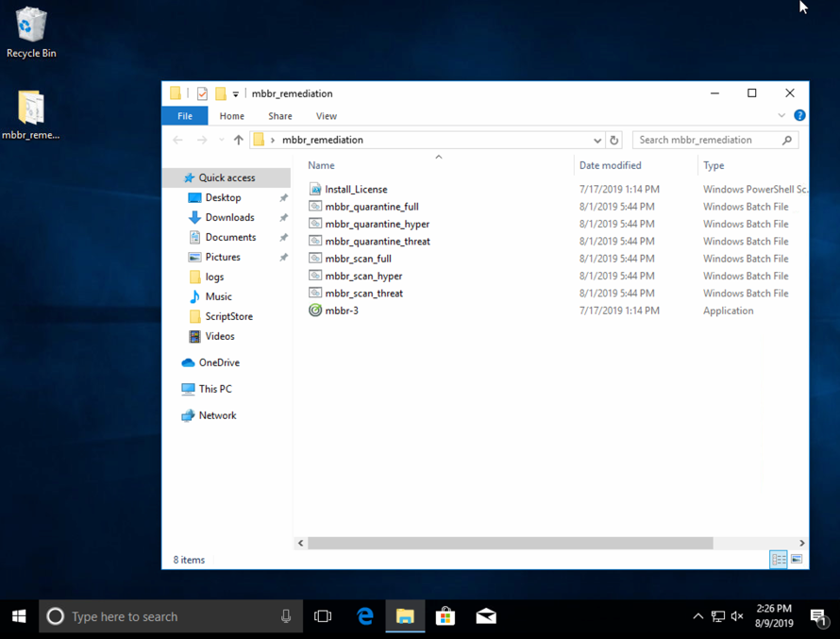
Task: Open the Action Center notifications icon
Action: (x=818, y=617)
